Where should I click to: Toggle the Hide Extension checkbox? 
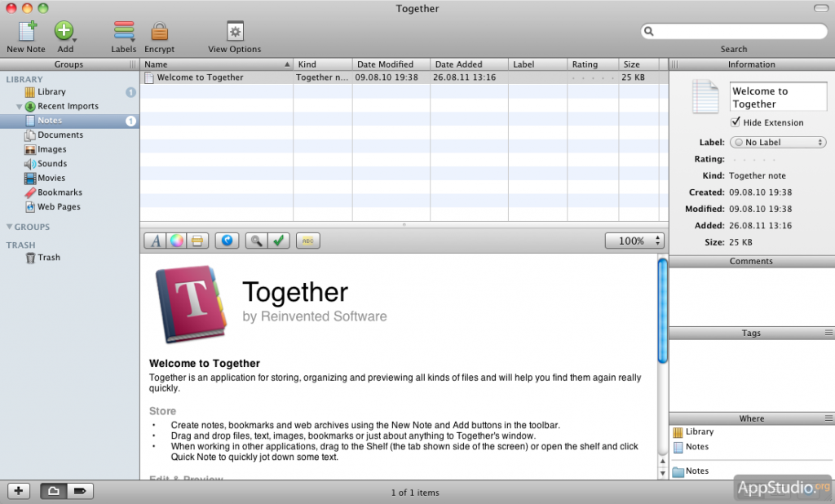pyautogui.click(x=736, y=122)
